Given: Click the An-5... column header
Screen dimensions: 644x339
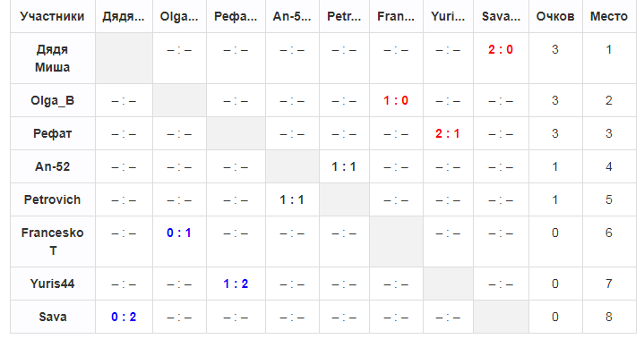Looking at the screenshot, I should (292, 16).
